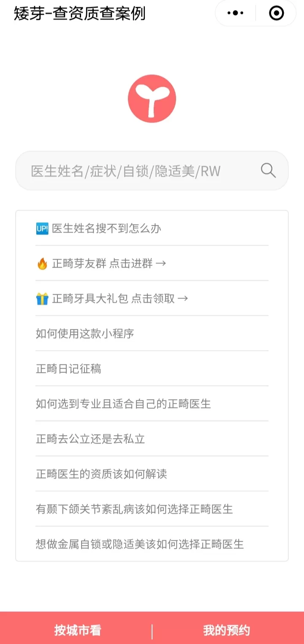
Task: Open 我的预约 tab
Action: [x=226, y=630]
